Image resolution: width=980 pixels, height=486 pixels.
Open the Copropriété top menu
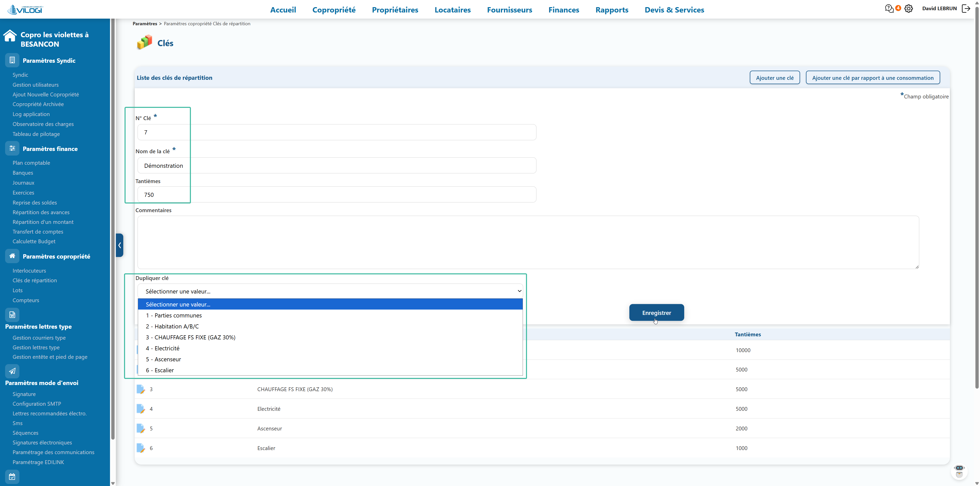334,10
